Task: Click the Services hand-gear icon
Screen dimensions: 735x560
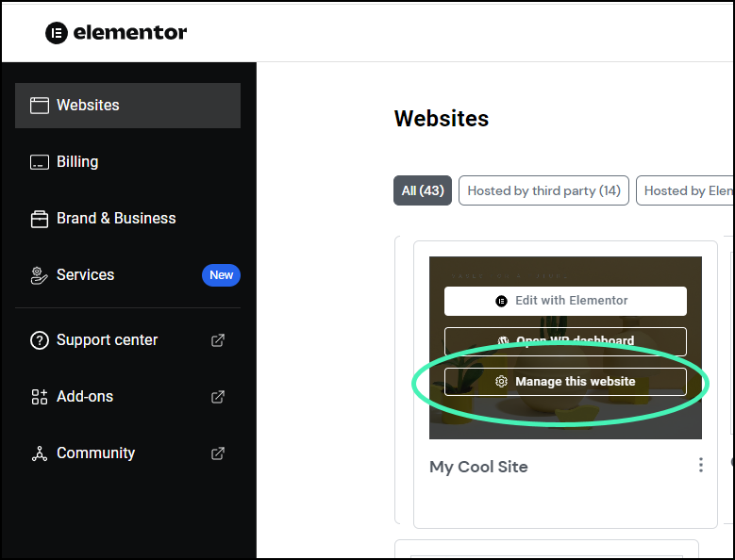Action: 39,275
